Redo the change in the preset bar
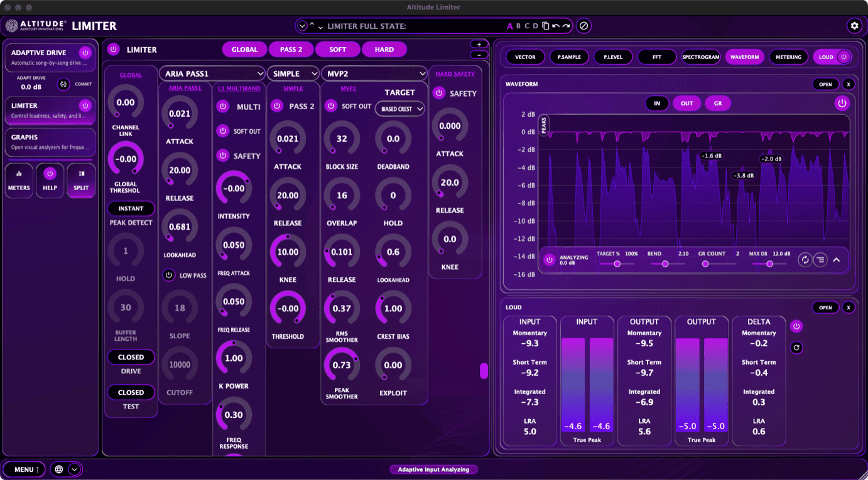Screen dimensions: 868x480 pos(566,26)
